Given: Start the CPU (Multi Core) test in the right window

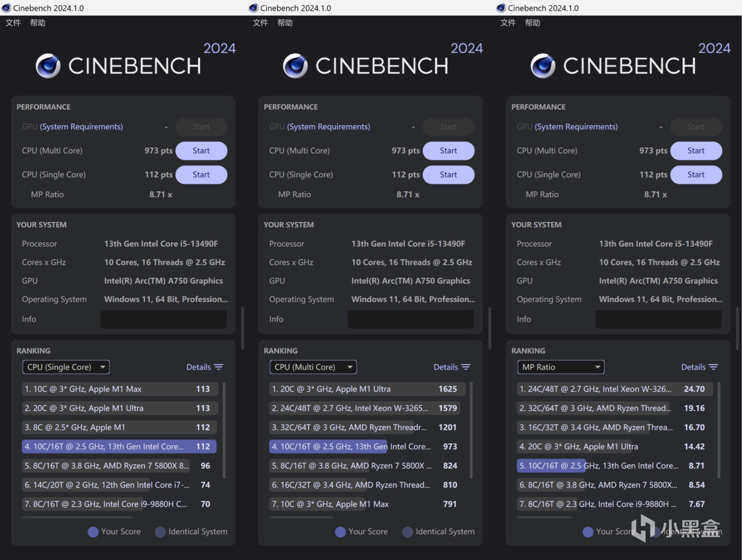Looking at the screenshot, I should click(696, 151).
